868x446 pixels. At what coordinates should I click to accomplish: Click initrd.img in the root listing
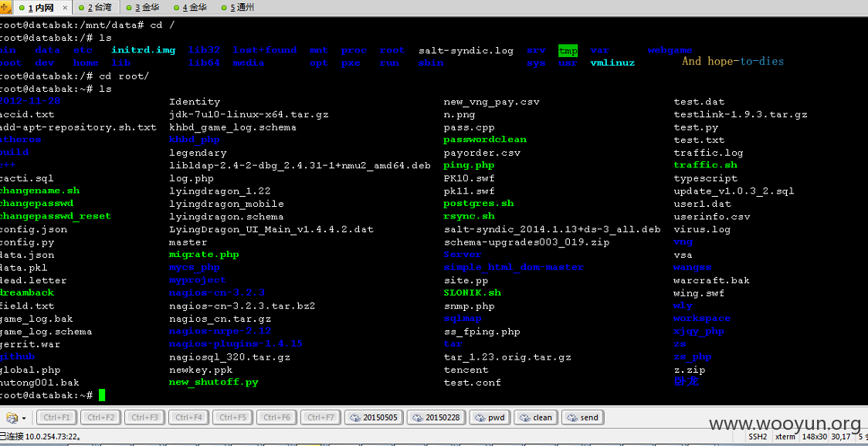[144, 50]
